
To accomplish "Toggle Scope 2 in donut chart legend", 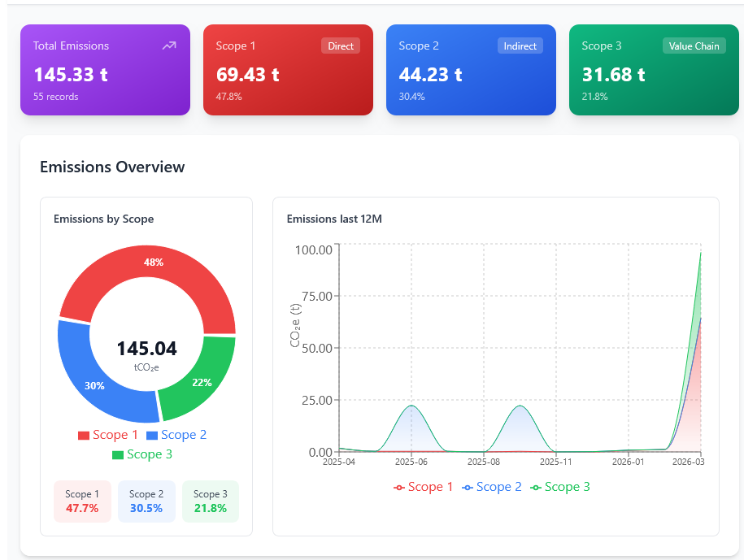I will coord(176,435).
